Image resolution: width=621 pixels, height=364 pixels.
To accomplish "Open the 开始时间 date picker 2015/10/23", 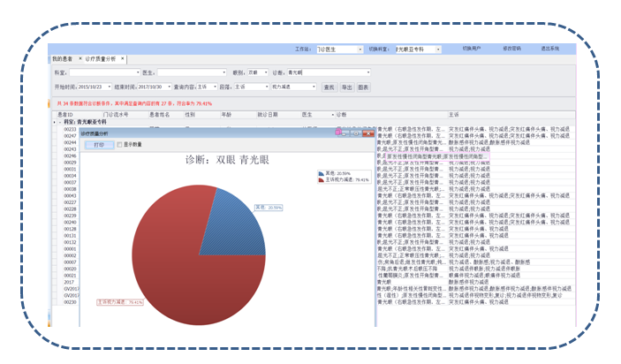I will (110, 87).
